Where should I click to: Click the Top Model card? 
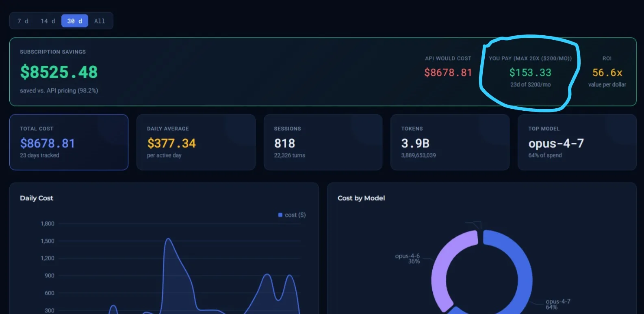point(577,142)
